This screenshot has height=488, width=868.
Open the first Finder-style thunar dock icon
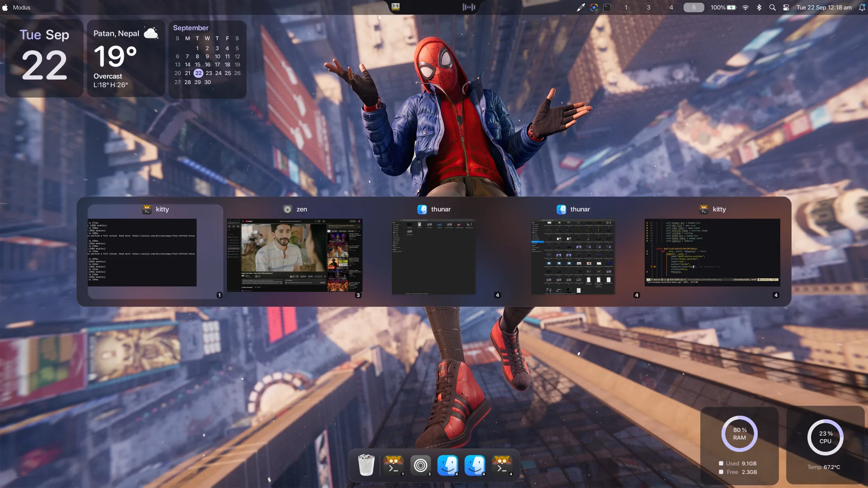click(x=448, y=465)
